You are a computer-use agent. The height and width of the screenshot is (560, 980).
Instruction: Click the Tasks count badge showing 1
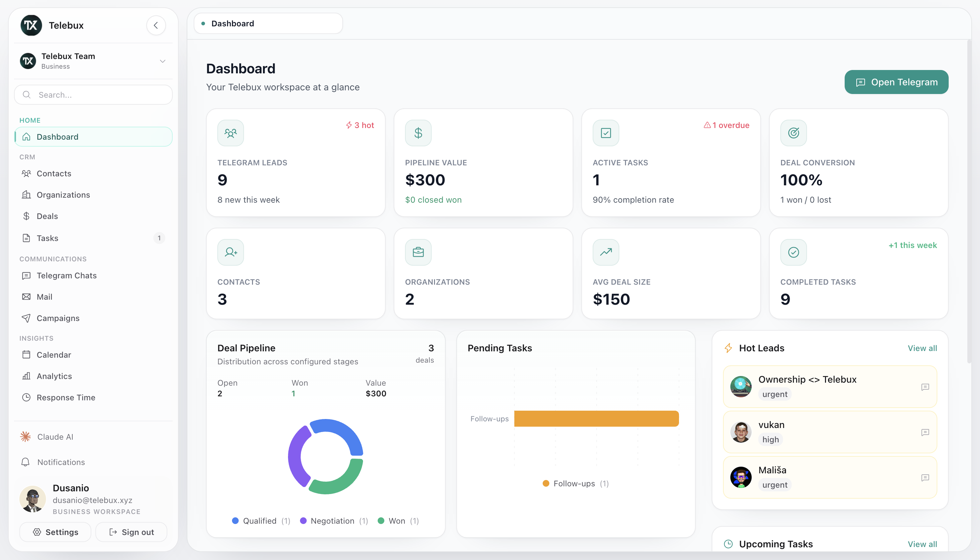[x=159, y=238]
